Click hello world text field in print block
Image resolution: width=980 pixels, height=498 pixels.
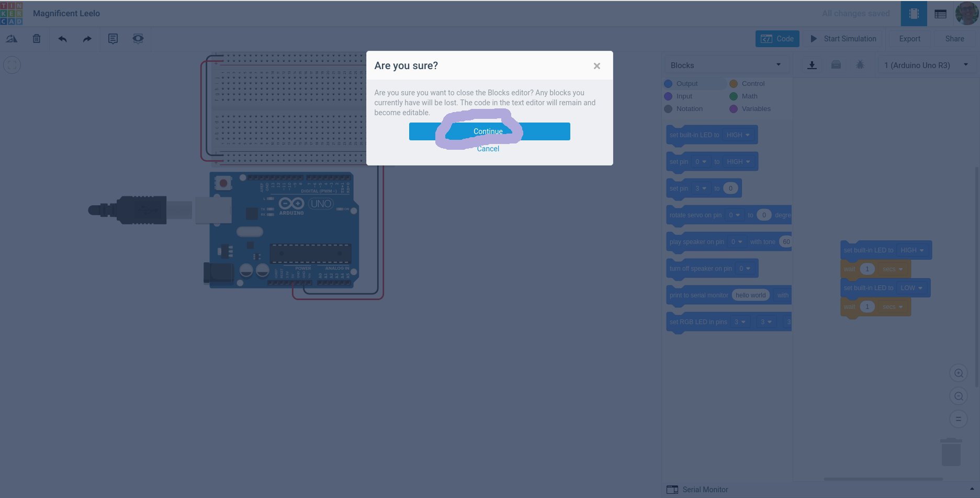[750, 295]
